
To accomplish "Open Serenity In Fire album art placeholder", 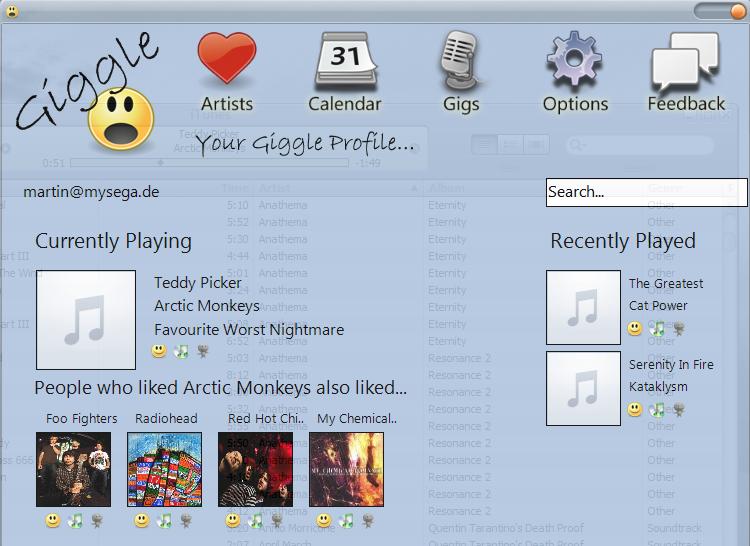I will tap(583, 388).
